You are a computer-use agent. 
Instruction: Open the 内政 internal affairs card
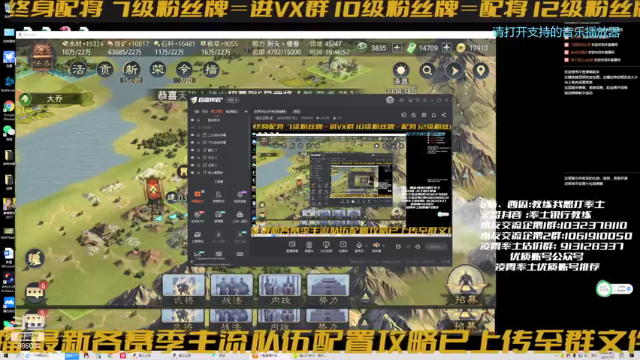[280, 290]
